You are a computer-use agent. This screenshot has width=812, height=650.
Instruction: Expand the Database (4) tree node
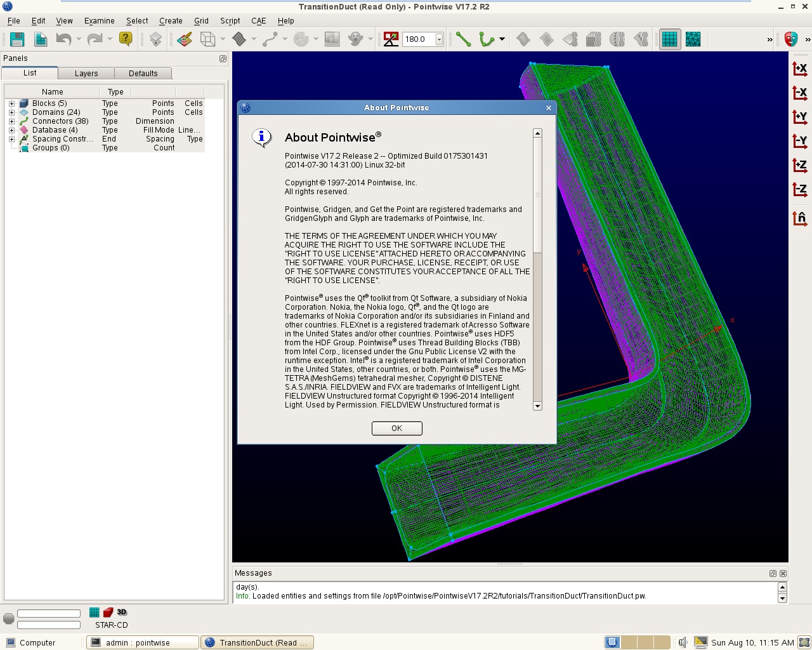coord(11,130)
